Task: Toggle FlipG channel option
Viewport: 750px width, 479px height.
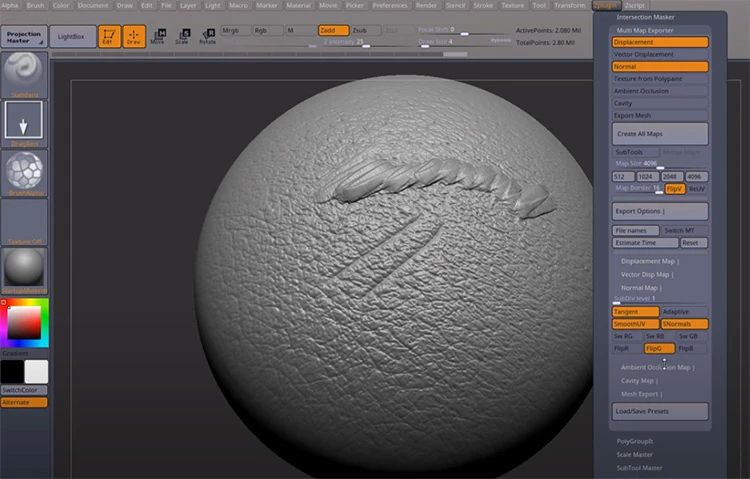Action: (660, 349)
